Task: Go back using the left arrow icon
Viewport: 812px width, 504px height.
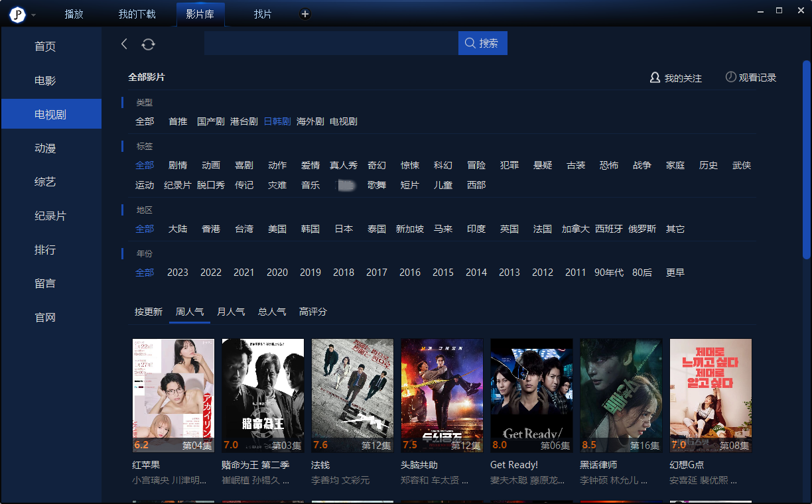Action: (x=124, y=44)
